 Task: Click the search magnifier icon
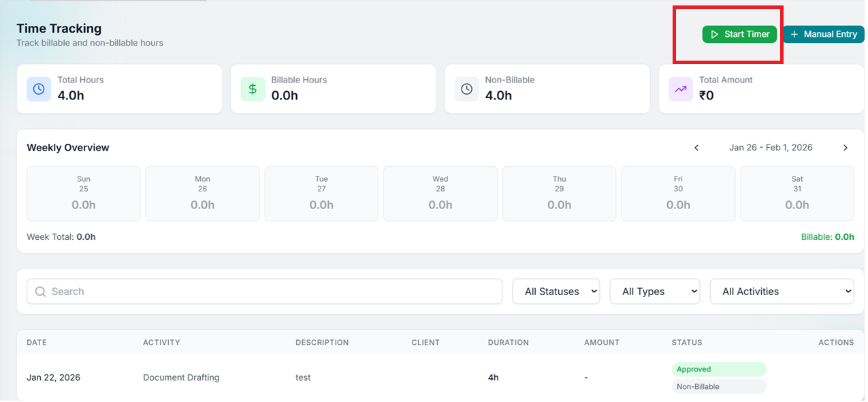(40, 292)
